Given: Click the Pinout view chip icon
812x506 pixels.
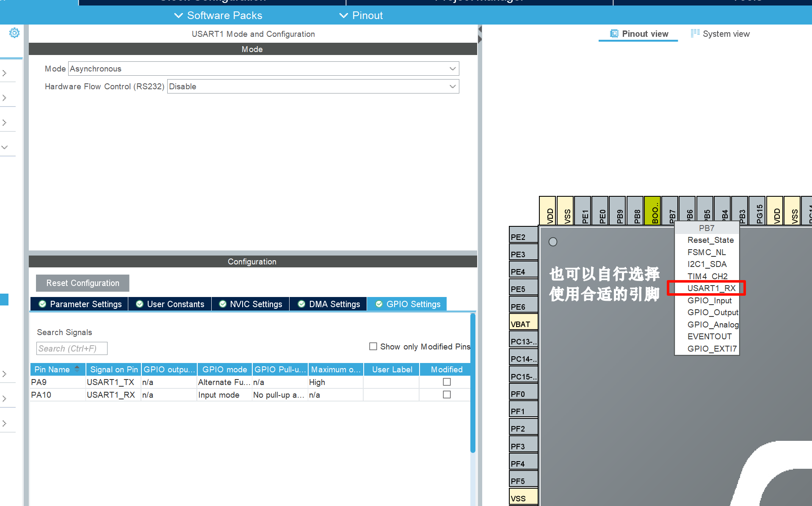Looking at the screenshot, I should click(614, 34).
